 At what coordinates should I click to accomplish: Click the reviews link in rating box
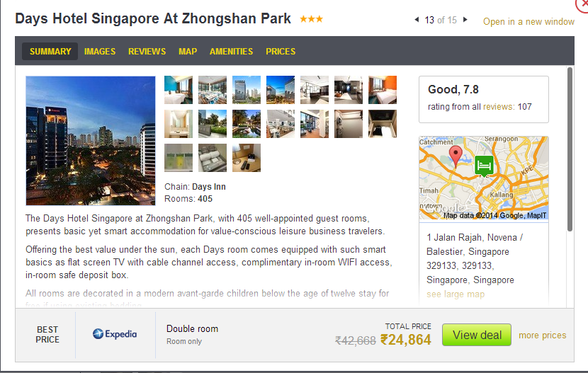click(x=499, y=107)
